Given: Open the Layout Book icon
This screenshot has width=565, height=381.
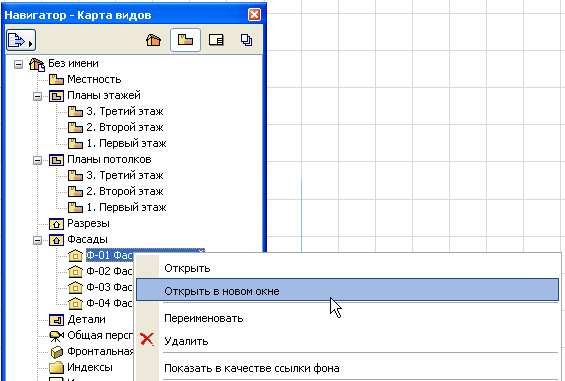Looking at the screenshot, I should tap(216, 40).
